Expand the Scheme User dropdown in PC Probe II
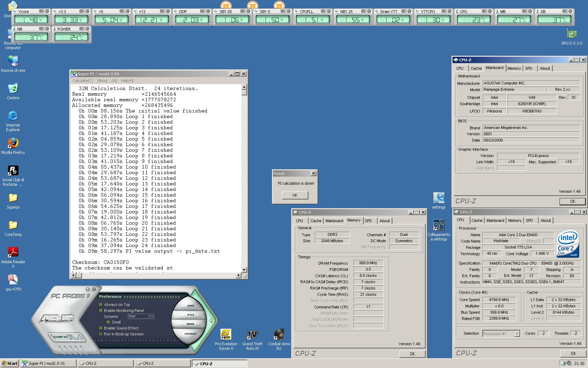The width and height of the screenshot is (588, 368). (x=152, y=316)
